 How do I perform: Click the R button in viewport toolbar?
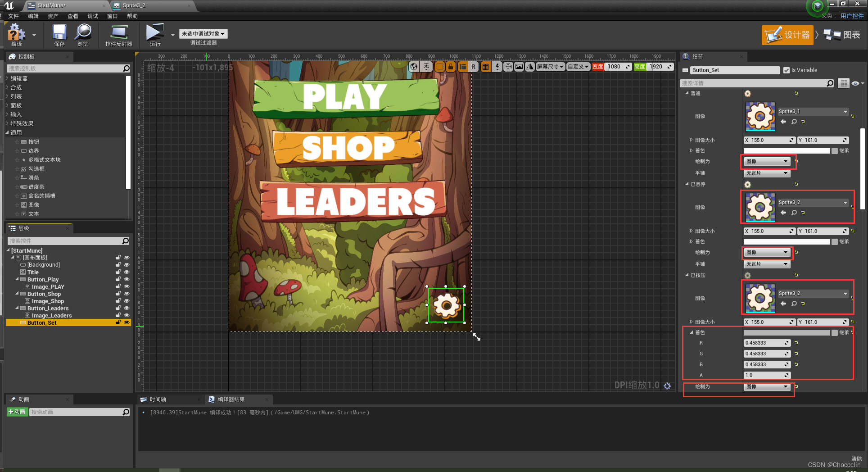coord(473,67)
